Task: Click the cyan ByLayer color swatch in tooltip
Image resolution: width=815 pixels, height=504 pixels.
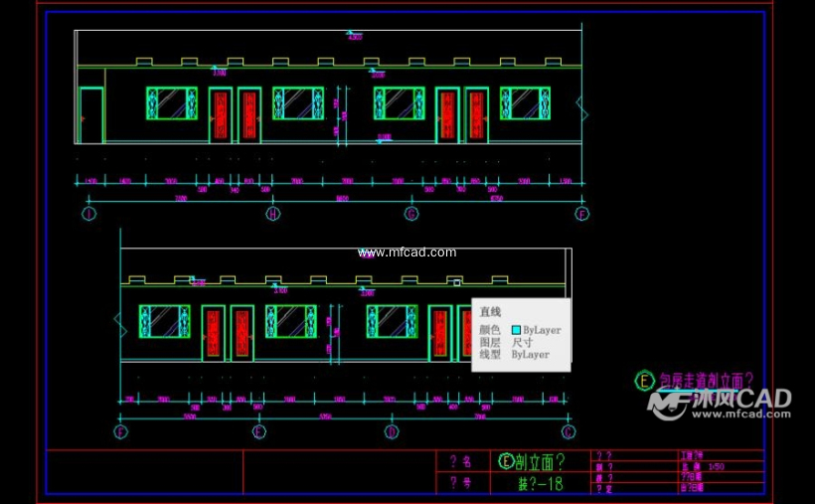Action: coord(516,330)
